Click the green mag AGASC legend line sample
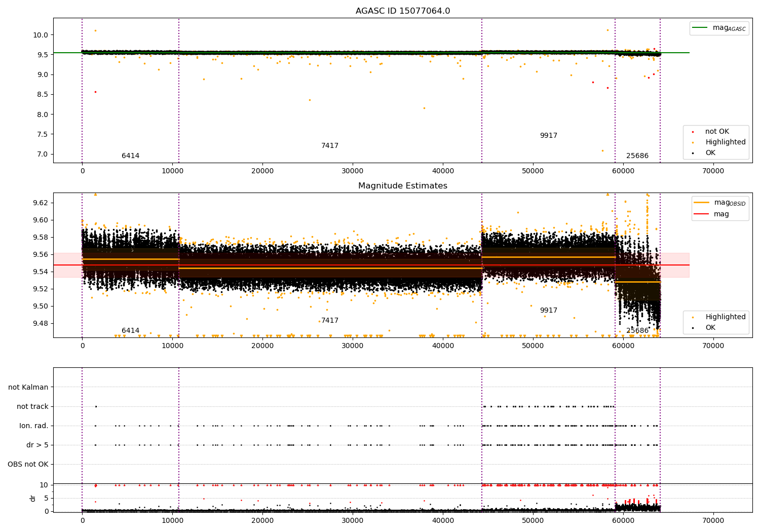 click(x=701, y=28)
